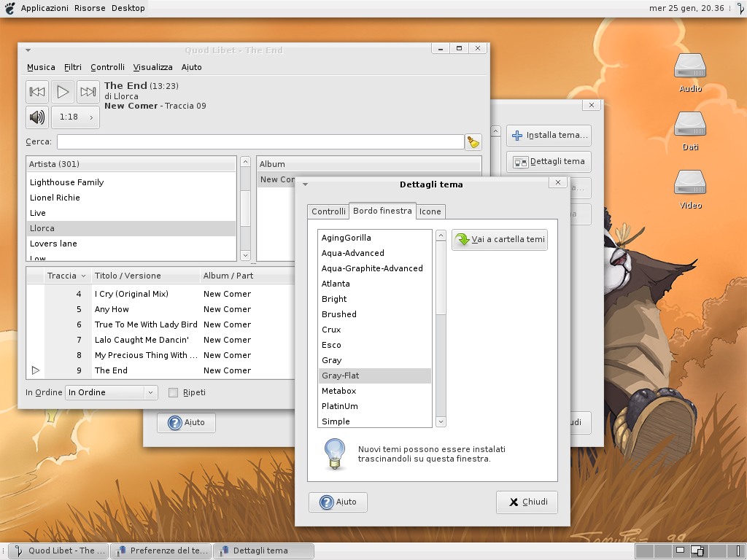Image resolution: width=747 pixels, height=560 pixels.
Task: Select the Aqua-Advanced theme
Action: tap(375, 253)
